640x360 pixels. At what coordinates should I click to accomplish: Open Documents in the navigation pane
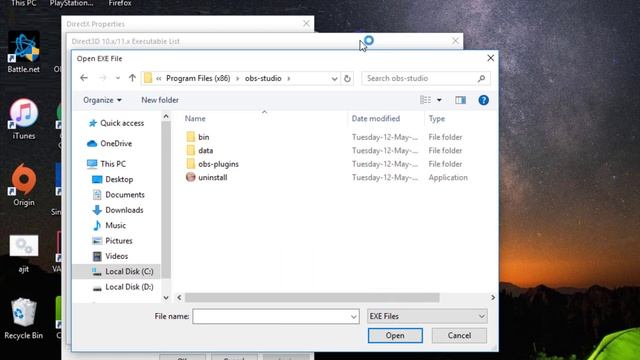coord(118,195)
